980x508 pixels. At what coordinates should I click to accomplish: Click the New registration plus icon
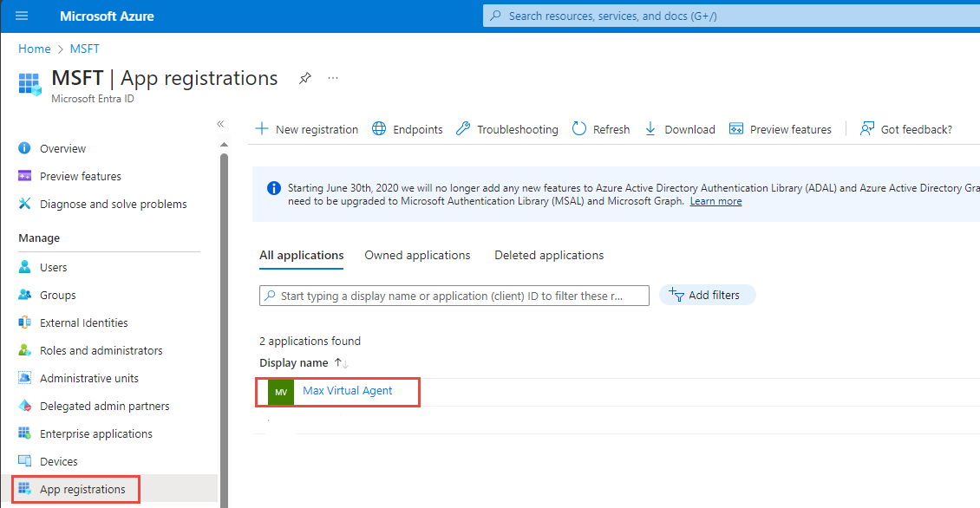click(x=261, y=128)
